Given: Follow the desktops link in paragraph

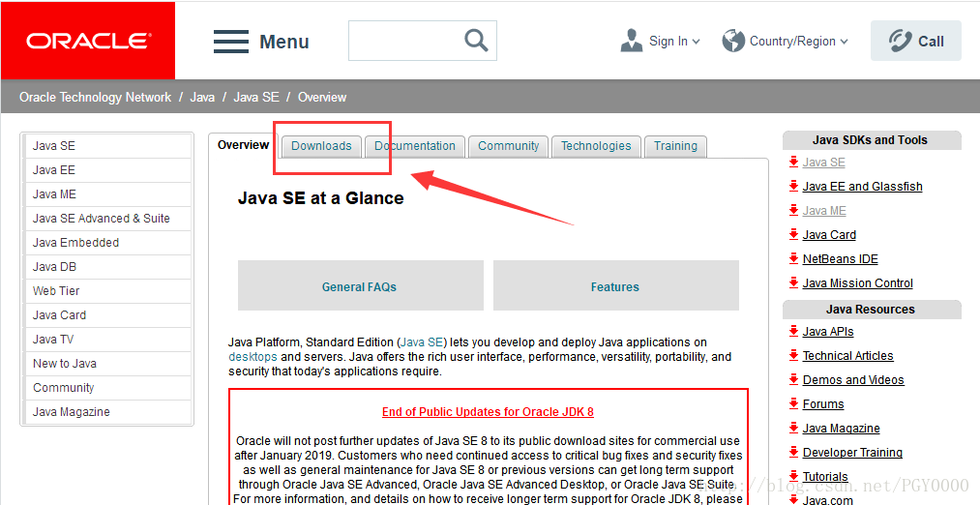Looking at the screenshot, I should click(252, 357).
